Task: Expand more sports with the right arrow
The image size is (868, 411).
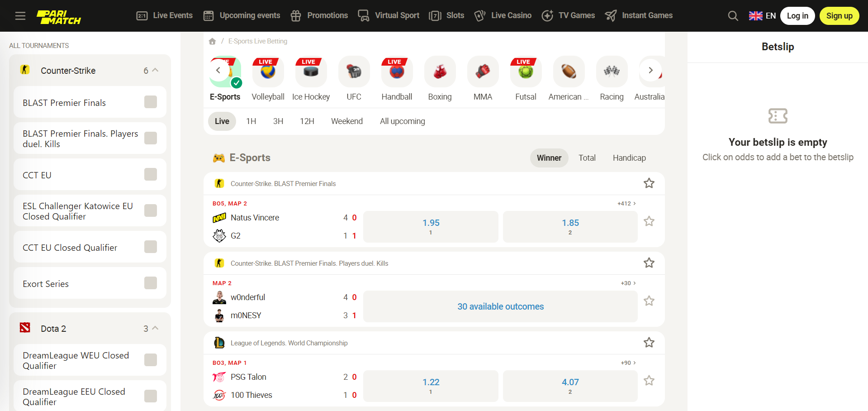Action: pos(650,70)
